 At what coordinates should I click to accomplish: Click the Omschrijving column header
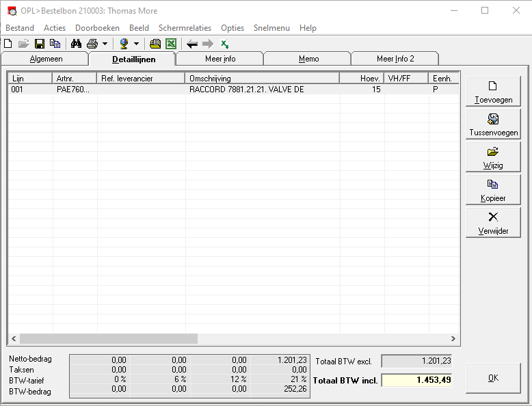263,79
